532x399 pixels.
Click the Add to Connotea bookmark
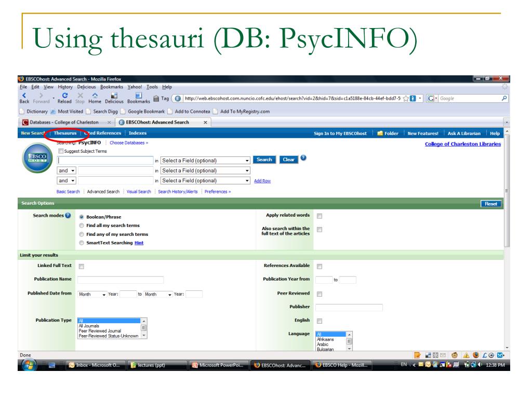[189, 111]
